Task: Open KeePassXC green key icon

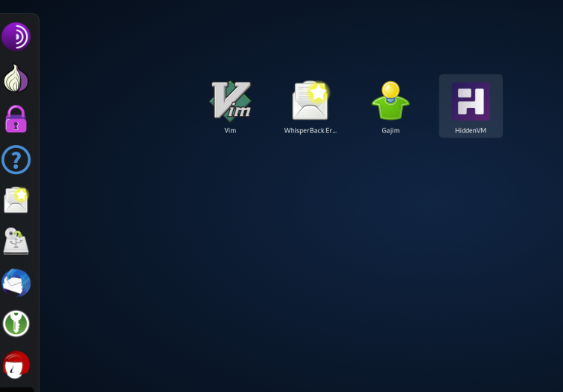Action: pos(16,324)
